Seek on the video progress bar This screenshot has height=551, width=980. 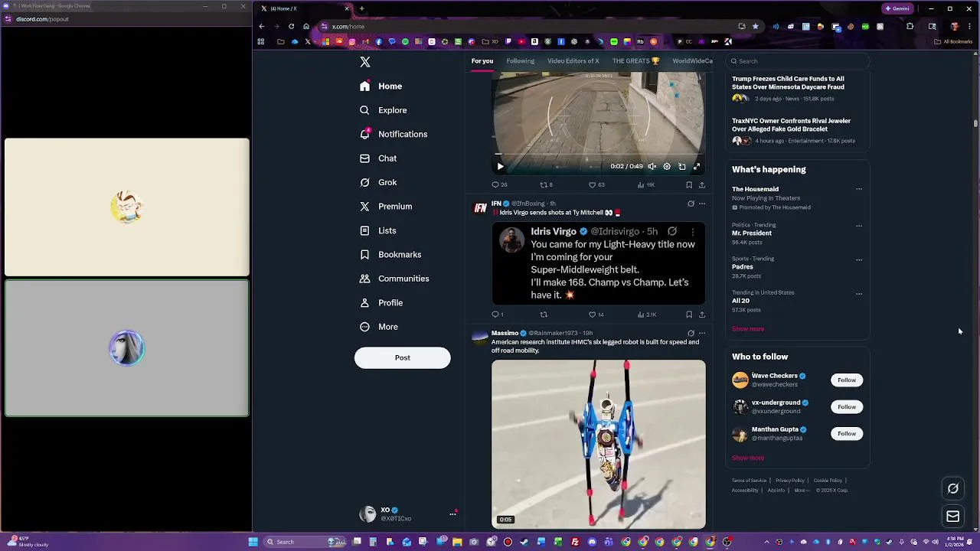pyautogui.click(x=598, y=155)
